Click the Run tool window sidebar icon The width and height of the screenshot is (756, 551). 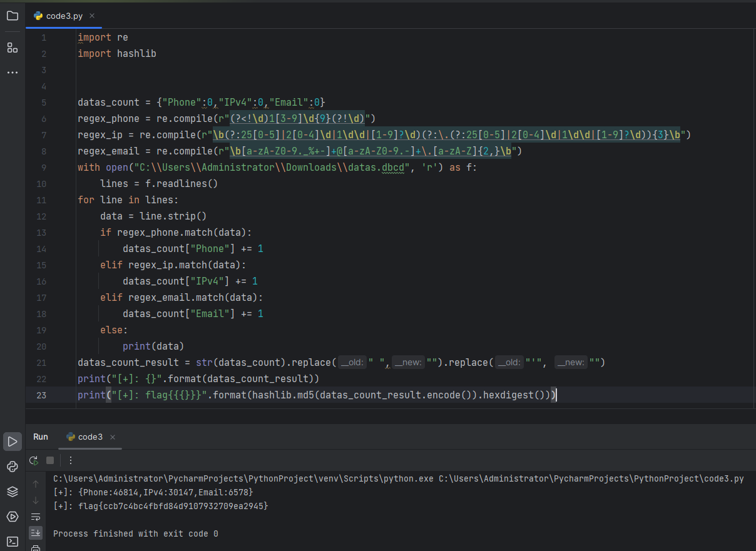click(x=13, y=442)
